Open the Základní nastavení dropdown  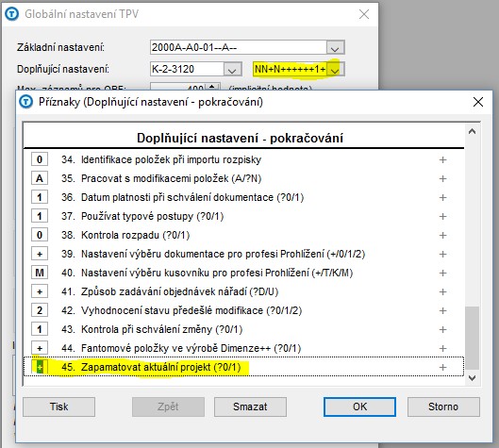pos(335,48)
